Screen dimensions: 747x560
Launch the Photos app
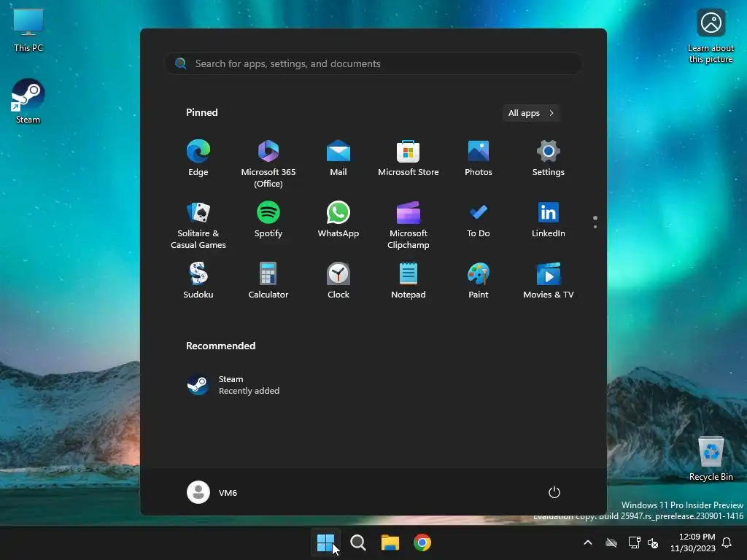pos(479,158)
